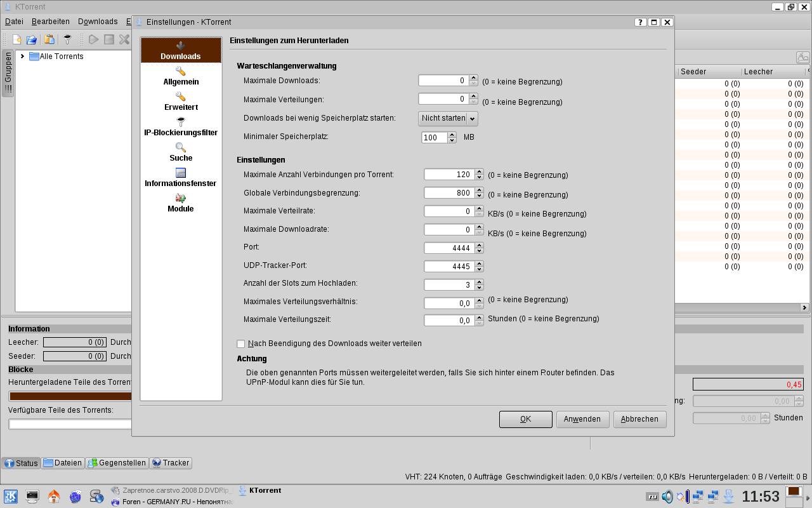Switch to the Zapretnoe.carstvo taskbar entry
812x508 pixels.
(171, 490)
